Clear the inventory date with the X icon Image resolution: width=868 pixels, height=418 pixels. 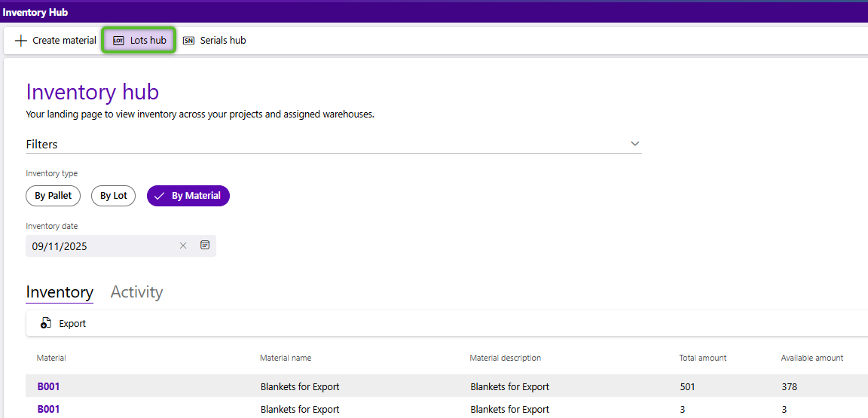pos(183,246)
